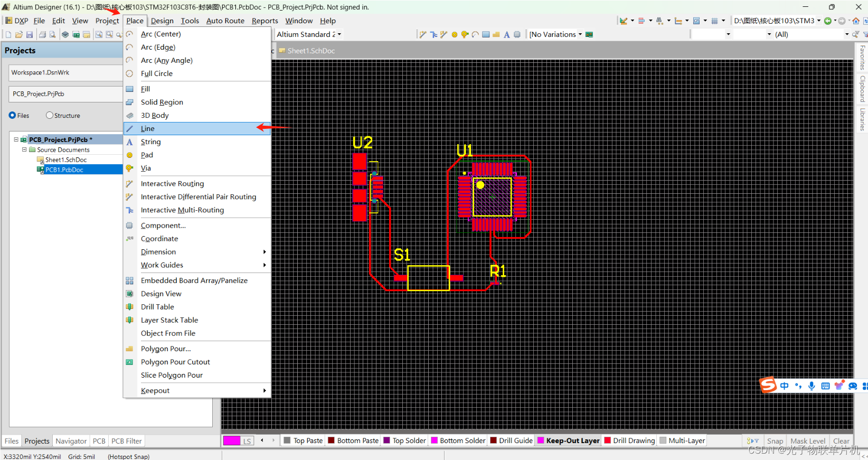This screenshot has height=460, width=868.
Task: Choose Full Circle from the Place menu
Action: click(x=197, y=73)
